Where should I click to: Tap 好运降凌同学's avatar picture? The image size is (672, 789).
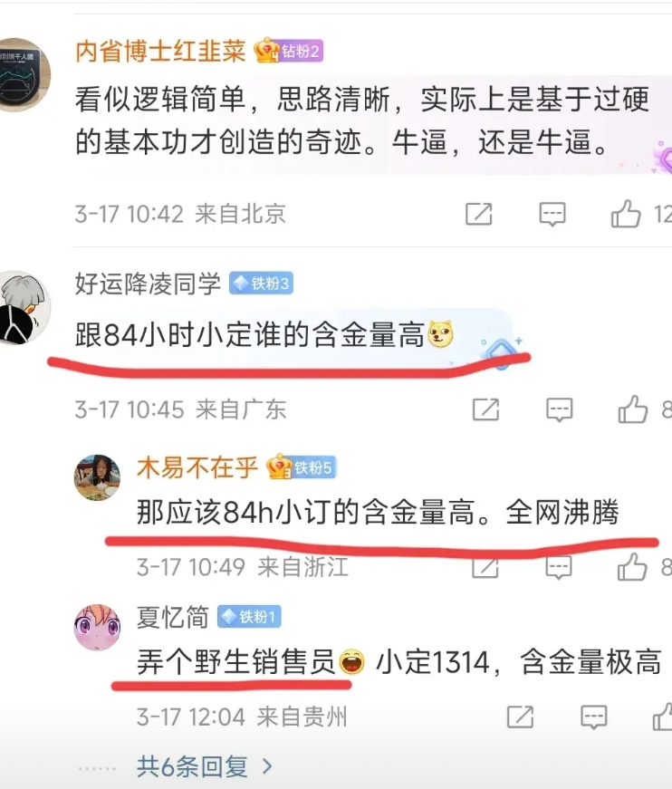[x=24, y=307]
